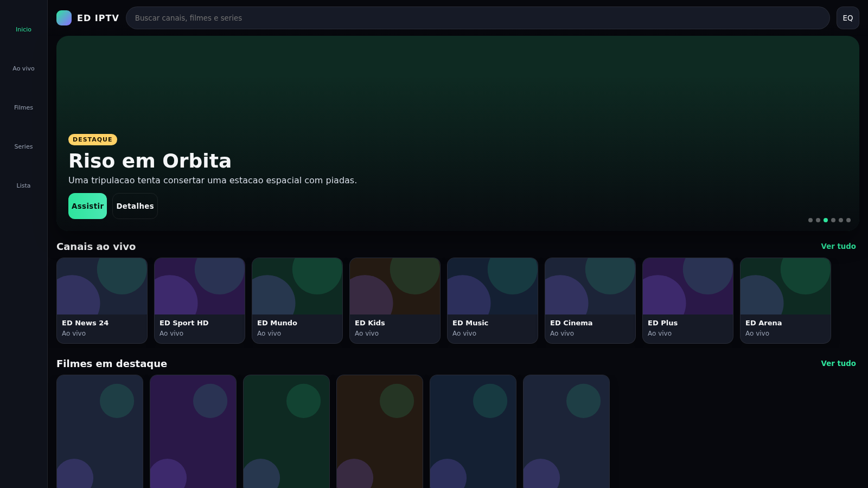Open Ver tudo for Filmes em destaque
The width and height of the screenshot is (868, 488).
[838, 363]
